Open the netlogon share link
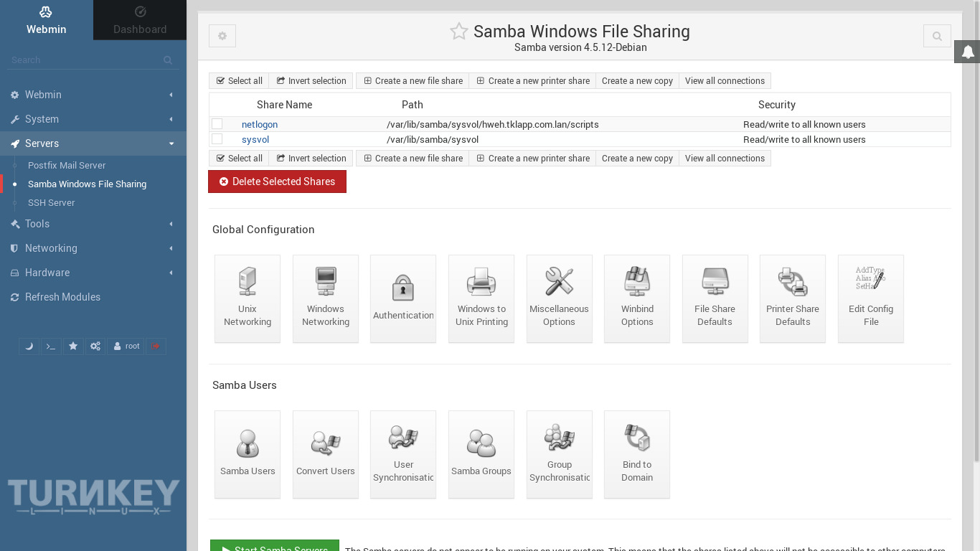 pos(259,124)
